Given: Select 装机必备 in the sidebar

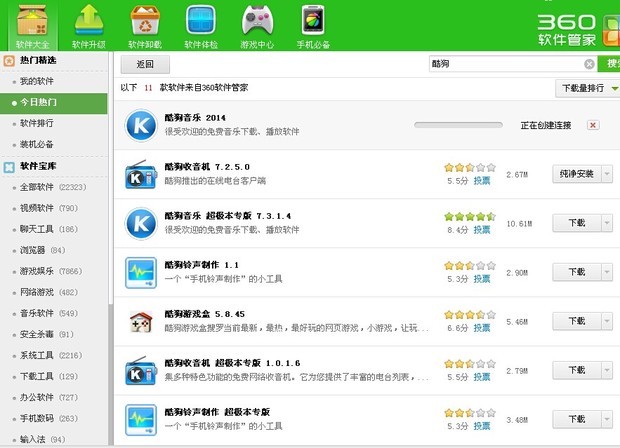Looking at the screenshot, I should click(x=37, y=144).
